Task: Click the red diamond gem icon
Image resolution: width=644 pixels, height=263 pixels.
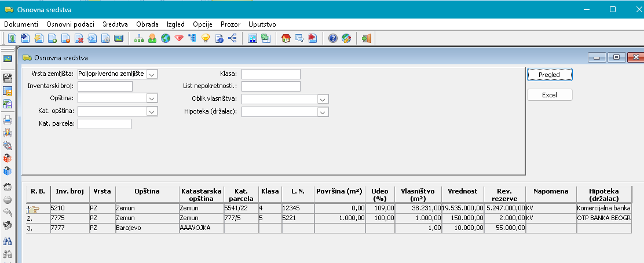Action: pyautogui.click(x=178, y=39)
